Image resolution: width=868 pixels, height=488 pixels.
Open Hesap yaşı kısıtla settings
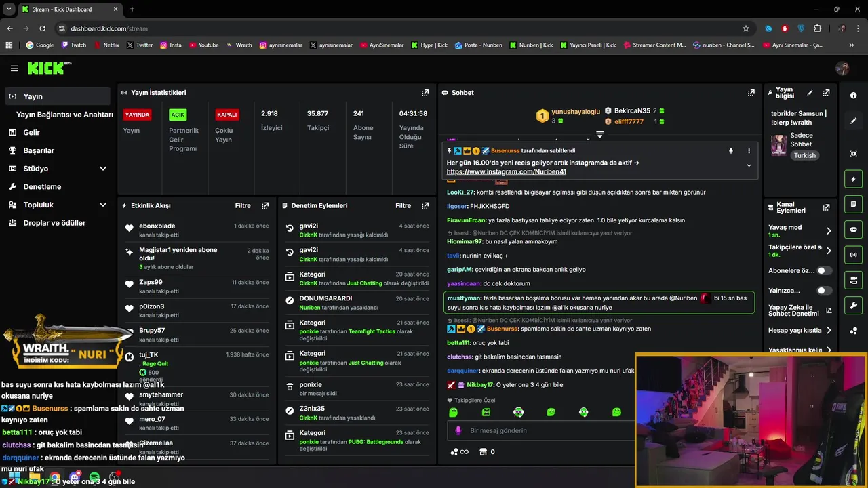[x=800, y=331]
